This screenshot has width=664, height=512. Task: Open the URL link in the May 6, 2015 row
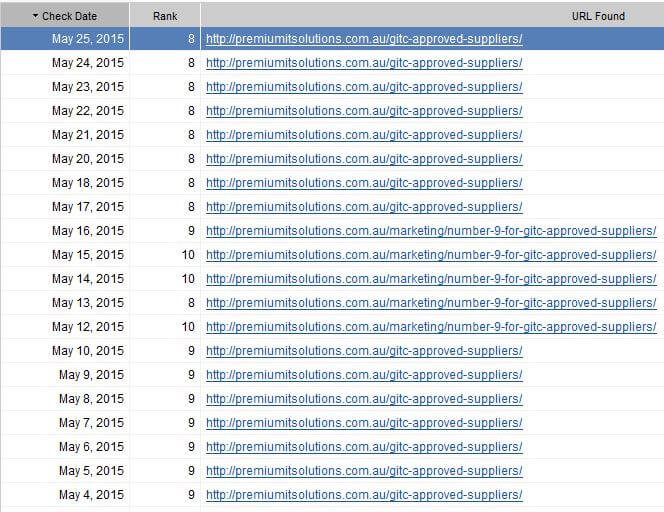point(364,447)
